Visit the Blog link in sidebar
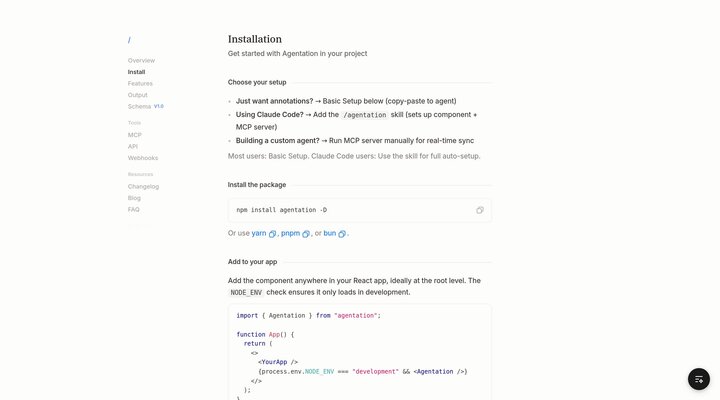 point(134,198)
